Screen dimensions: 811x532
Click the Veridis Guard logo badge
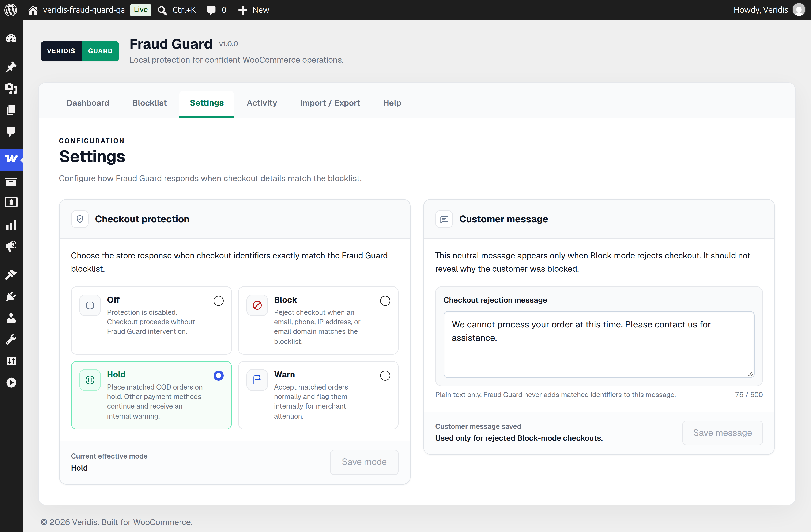80,51
